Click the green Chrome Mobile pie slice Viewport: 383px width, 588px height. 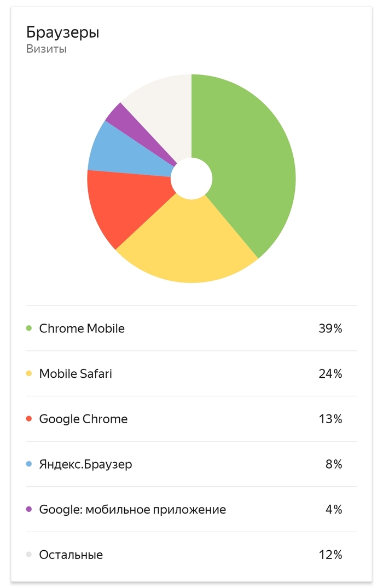click(249, 164)
